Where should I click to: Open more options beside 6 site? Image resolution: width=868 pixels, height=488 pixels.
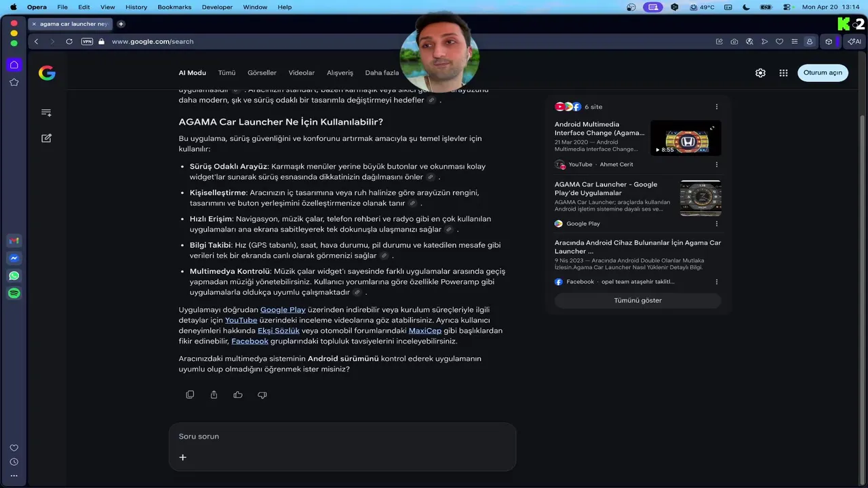pos(717,106)
